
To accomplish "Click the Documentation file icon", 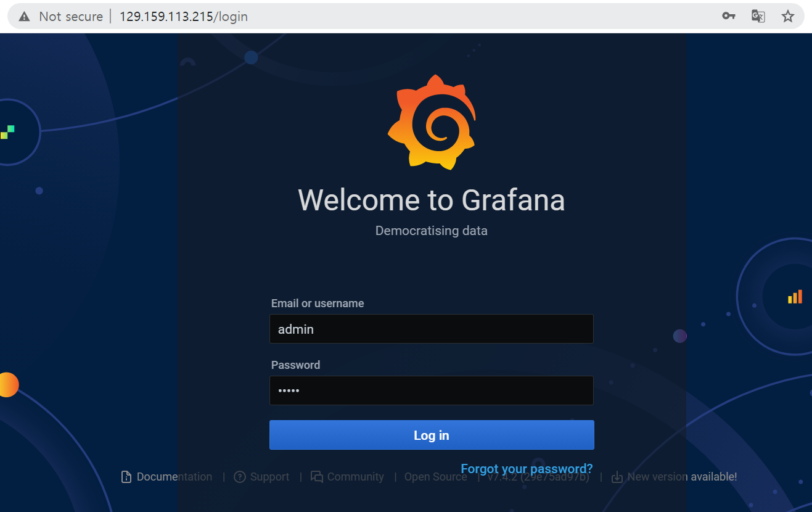I will click(x=126, y=477).
